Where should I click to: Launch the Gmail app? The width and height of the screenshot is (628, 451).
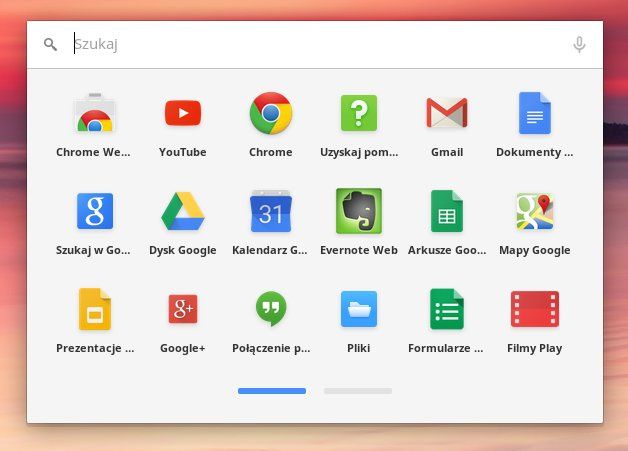[447, 113]
